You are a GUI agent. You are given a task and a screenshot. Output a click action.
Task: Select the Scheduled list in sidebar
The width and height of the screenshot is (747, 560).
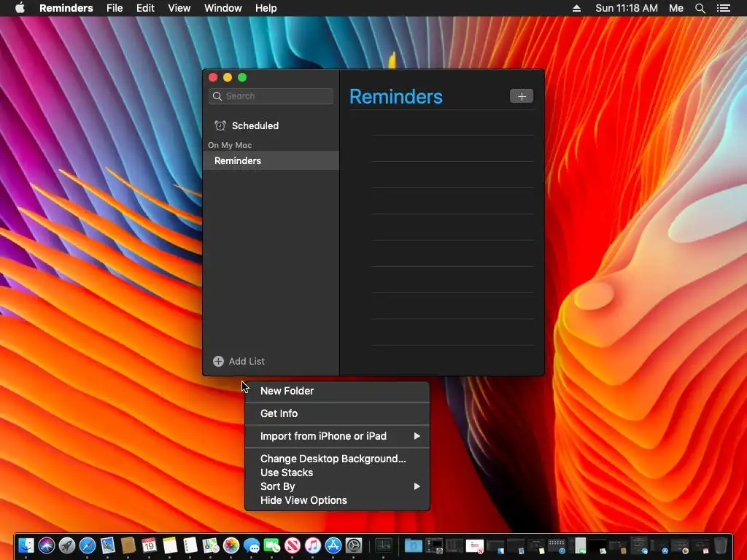click(271, 125)
